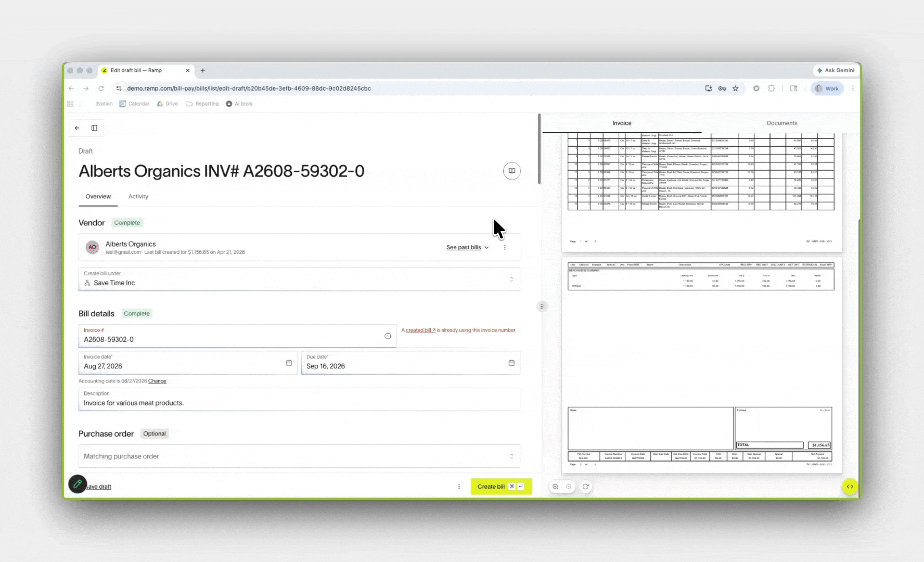Open the Due date calendar picker icon
Screen dimensions: 924x562
coord(511,363)
